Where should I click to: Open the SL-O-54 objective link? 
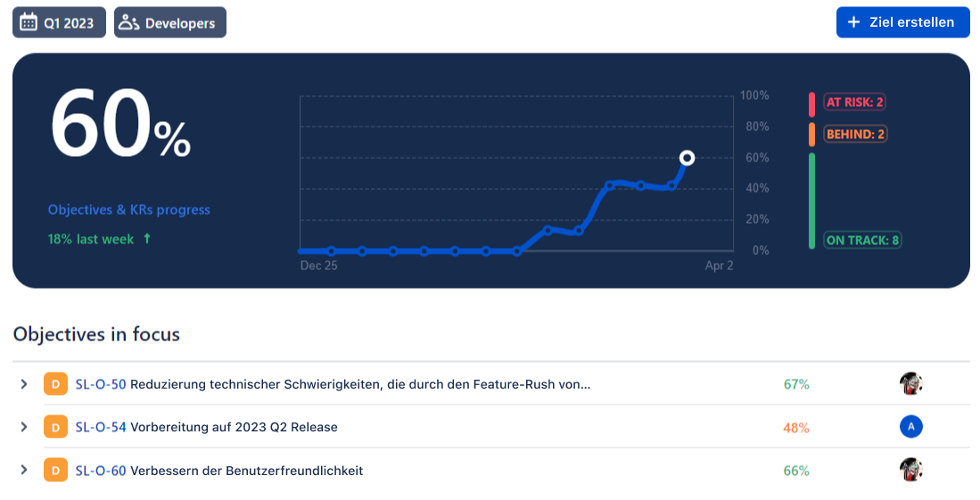[101, 427]
